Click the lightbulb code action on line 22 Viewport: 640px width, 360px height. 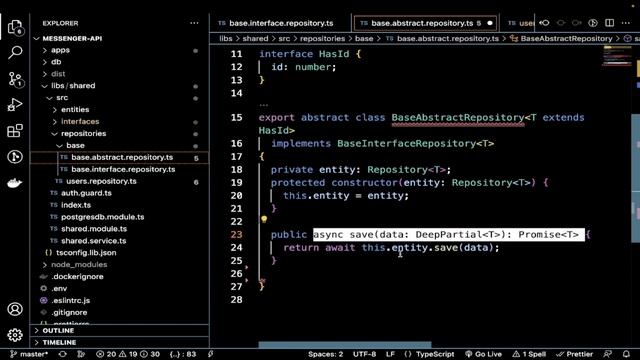pyautogui.click(x=264, y=220)
